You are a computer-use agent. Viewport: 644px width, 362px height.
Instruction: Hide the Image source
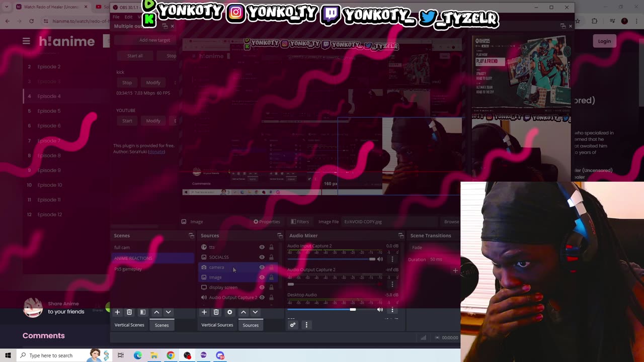click(x=262, y=278)
